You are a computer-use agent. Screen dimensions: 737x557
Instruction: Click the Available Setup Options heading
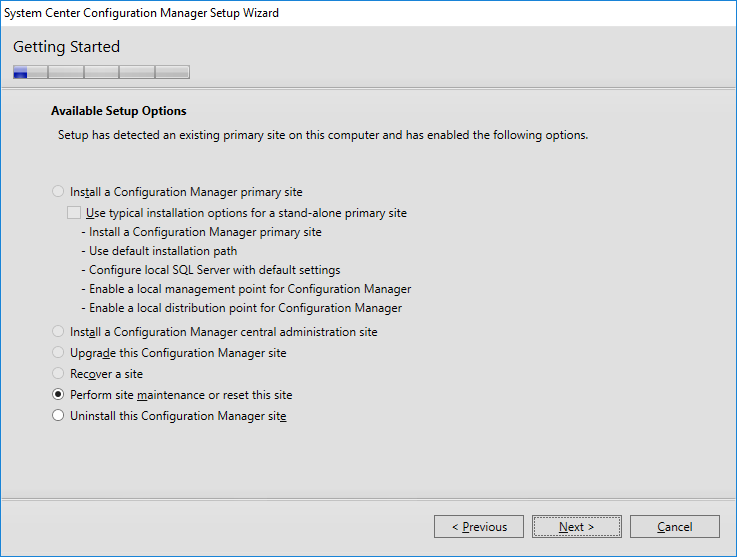pyautogui.click(x=119, y=111)
